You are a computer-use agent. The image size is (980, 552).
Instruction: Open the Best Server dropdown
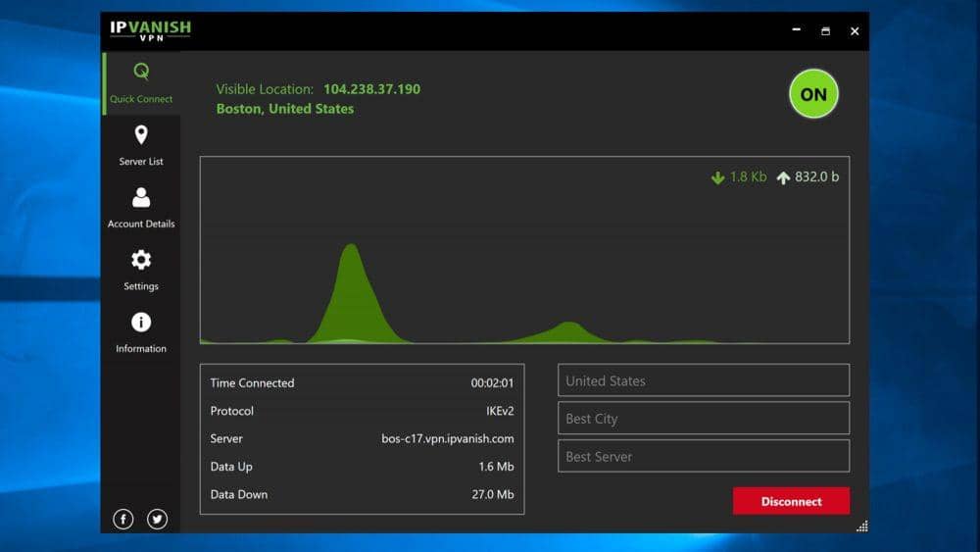pos(703,456)
